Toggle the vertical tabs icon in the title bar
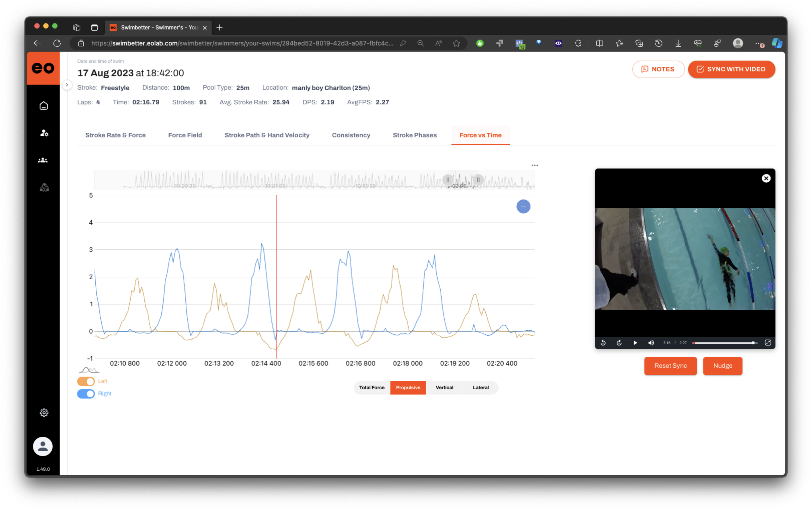 94,28
